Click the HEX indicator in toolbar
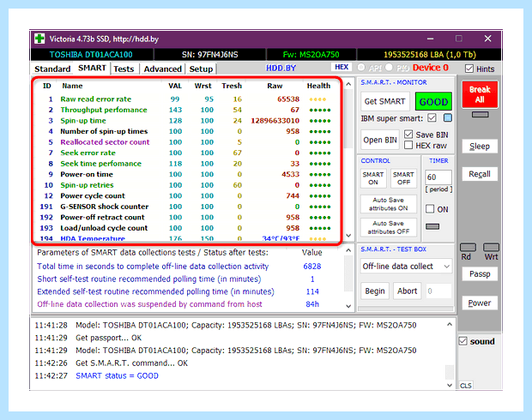Viewport: 532px width, 420px height. coord(342,67)
